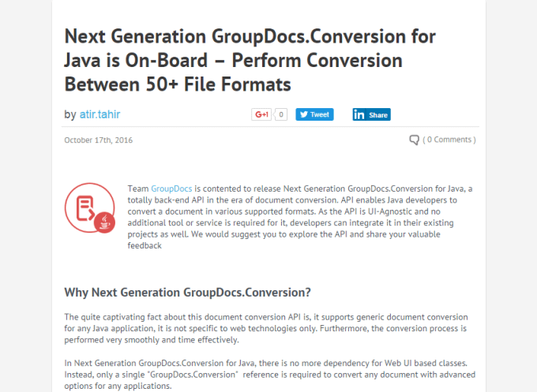Click paragraph starting 'The quite captivating fact'
This screenshot has height=392, width=537.
pyautogui.click(x=266, y=328)
